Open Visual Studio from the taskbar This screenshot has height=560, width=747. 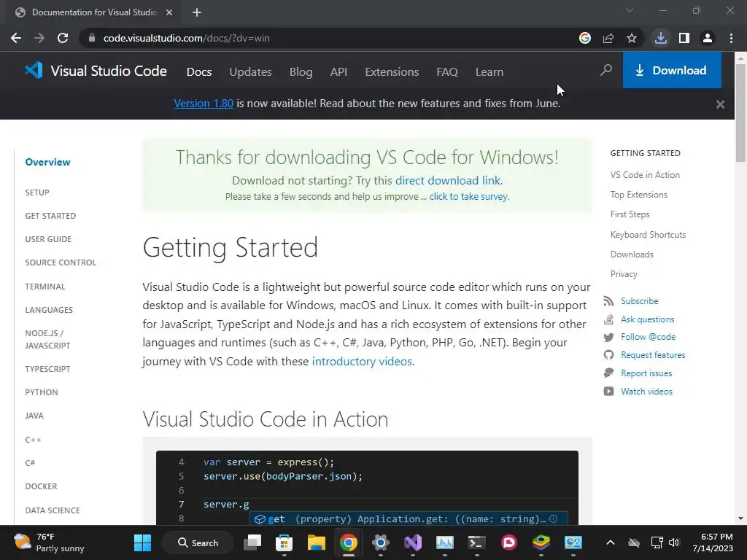(x=413, y=542)
